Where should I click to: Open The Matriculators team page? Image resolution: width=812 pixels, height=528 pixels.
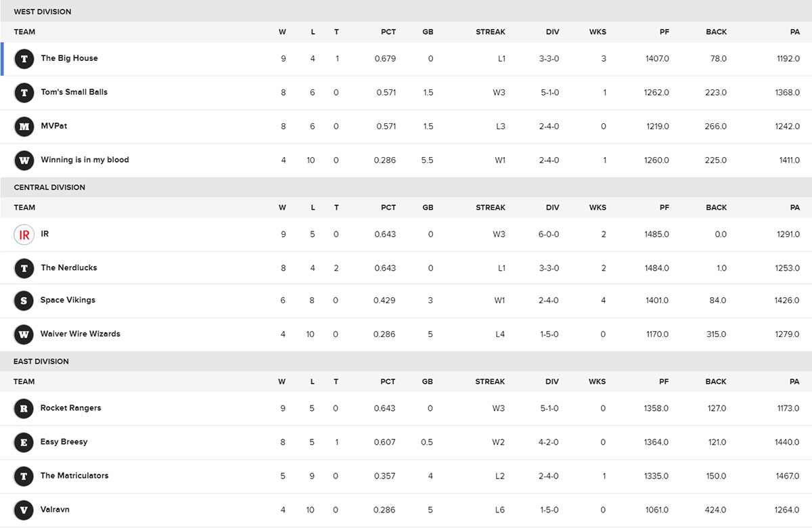point(74,475)
